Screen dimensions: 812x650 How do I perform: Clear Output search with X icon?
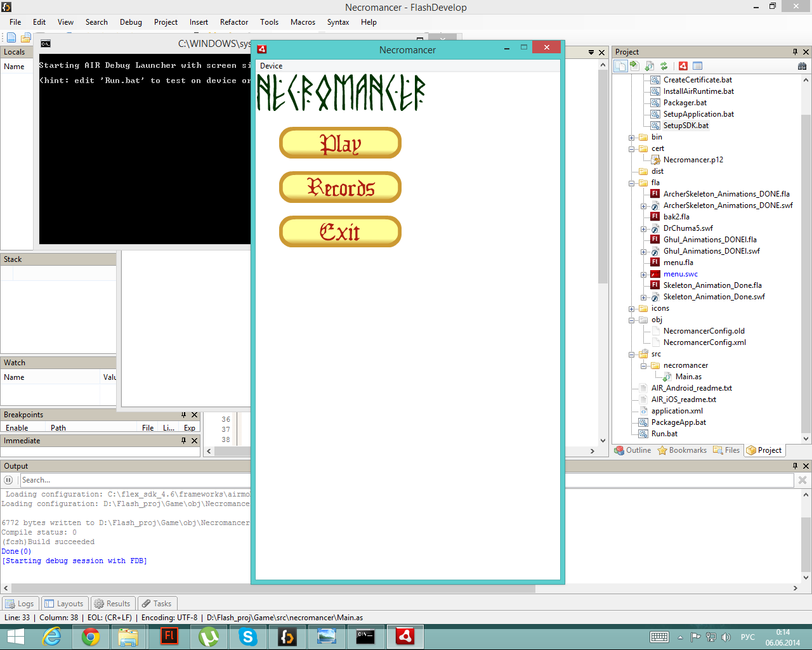click(x=802, y=480)
